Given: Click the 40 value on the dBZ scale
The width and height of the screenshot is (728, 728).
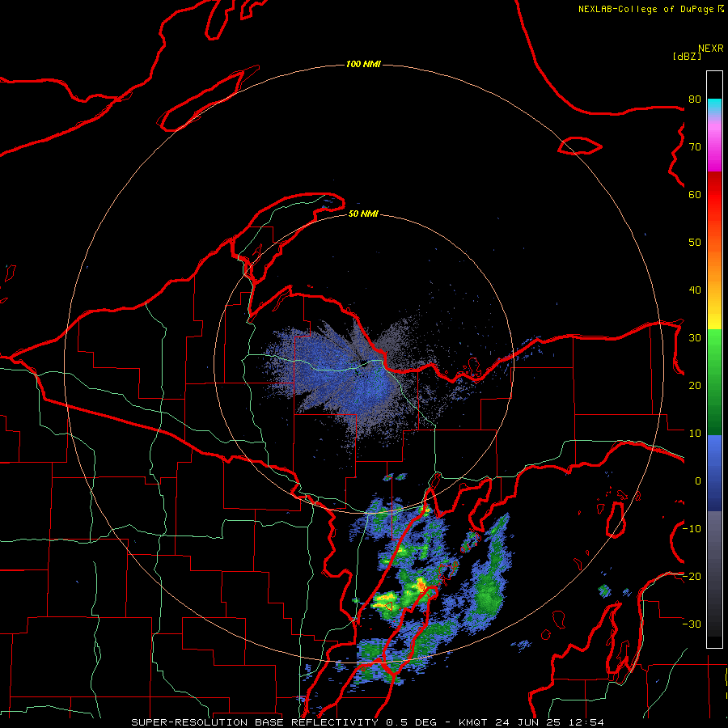Looking at the screenshot, I should pyautogui.click(x=695, y=290).
